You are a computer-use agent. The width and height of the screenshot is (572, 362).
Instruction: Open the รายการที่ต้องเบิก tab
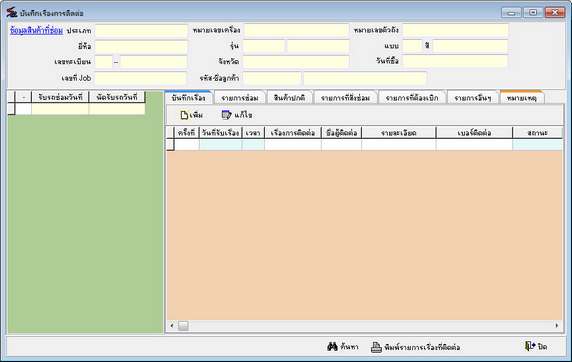pos(412,98)
